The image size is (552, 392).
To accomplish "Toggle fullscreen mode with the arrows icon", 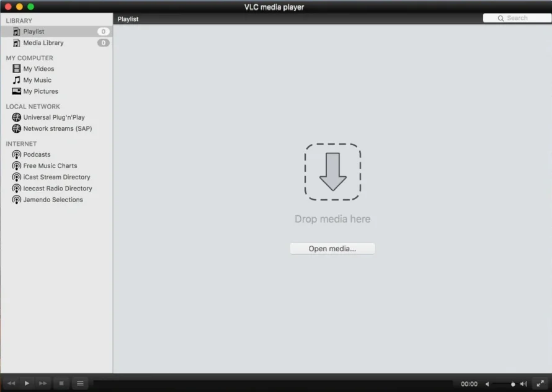I will click(x=540, y=383).
